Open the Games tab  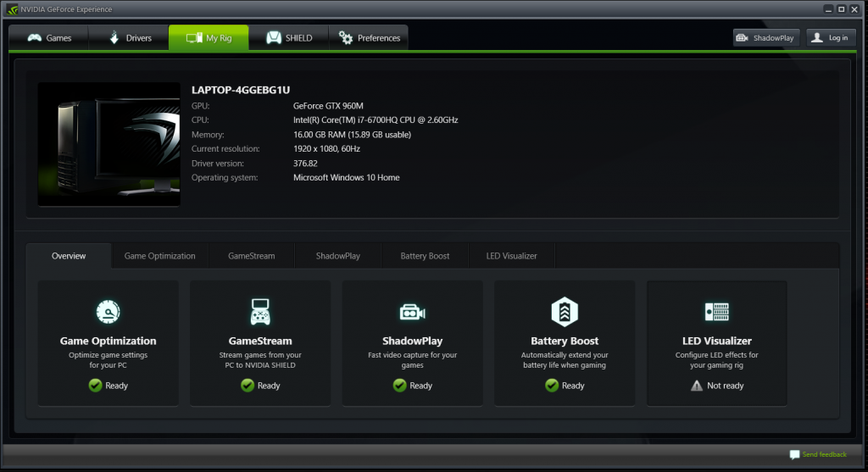pos(48,37)
